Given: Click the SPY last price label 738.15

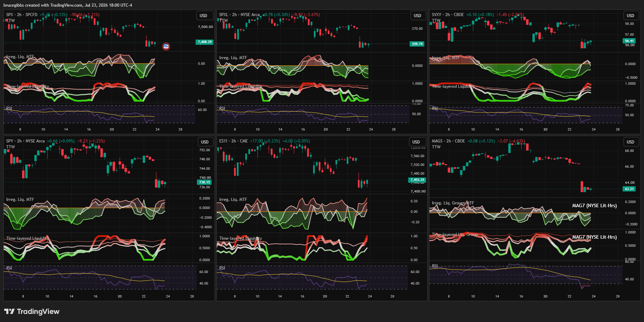Looking at the screenshot, I should (x=204, y=182).
